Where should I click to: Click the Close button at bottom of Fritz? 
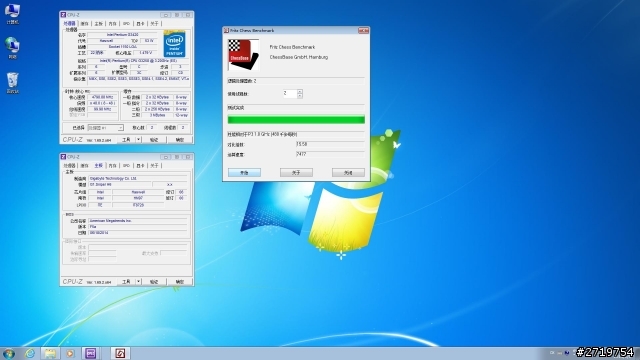click(x=348, y=173)
